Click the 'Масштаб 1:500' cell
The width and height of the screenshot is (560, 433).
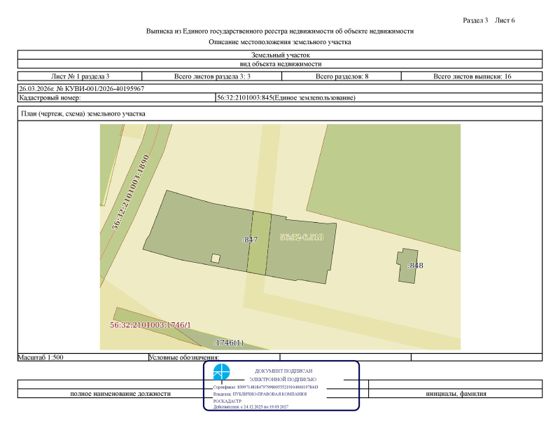(x=82, y=357)
